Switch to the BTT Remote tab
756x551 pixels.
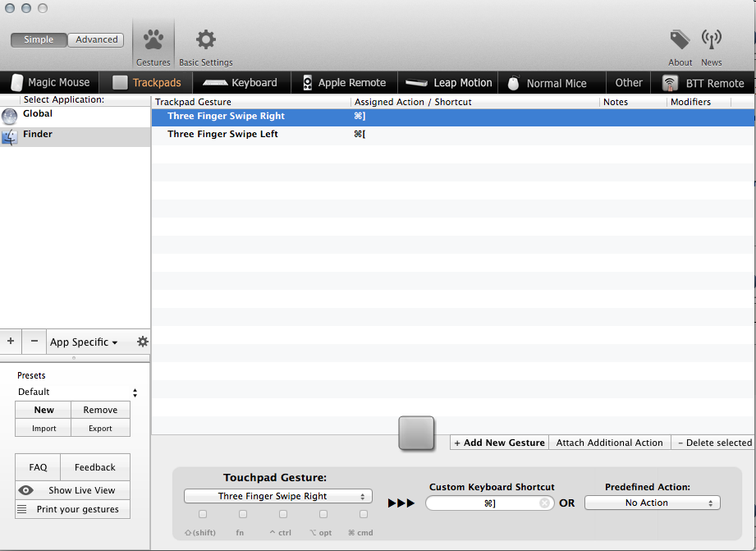coord(703,82)
